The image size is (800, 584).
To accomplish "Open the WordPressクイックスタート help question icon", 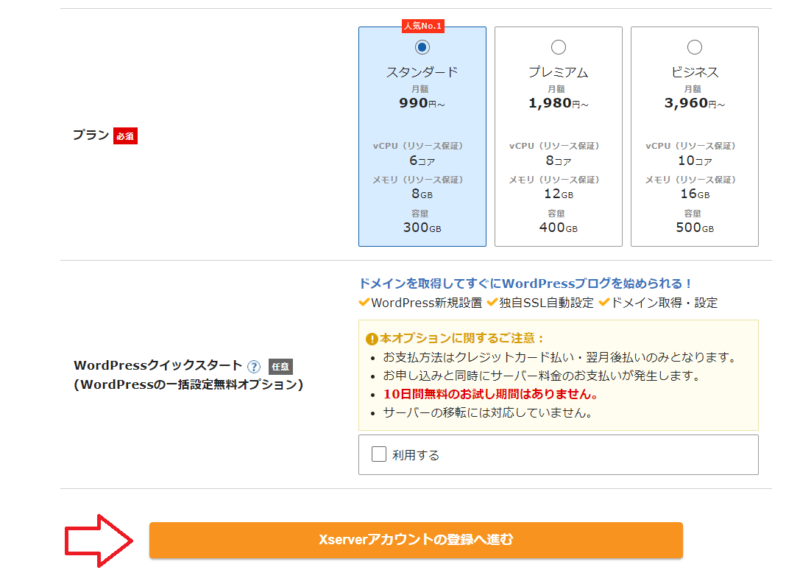I will click(254, 366).
